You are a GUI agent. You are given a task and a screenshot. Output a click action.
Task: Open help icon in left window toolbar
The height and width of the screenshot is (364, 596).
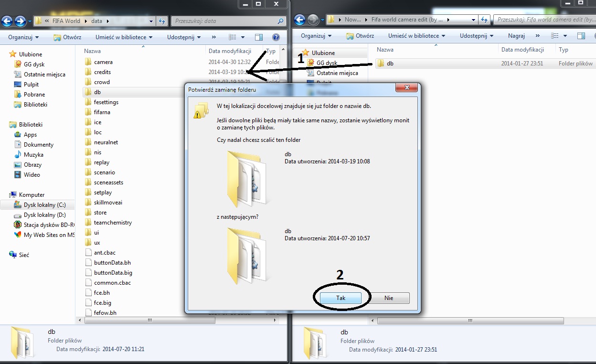[x=276, y=37]
